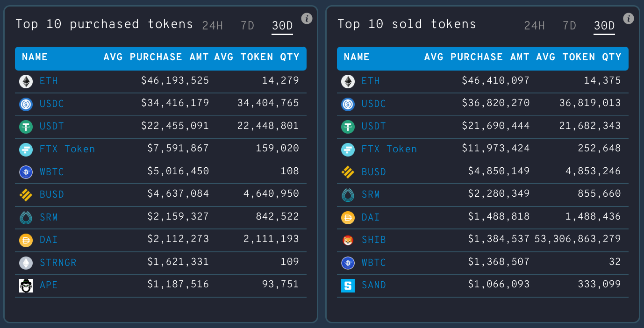Open WBTC link in sold tokens

click(x=374, y=263)
